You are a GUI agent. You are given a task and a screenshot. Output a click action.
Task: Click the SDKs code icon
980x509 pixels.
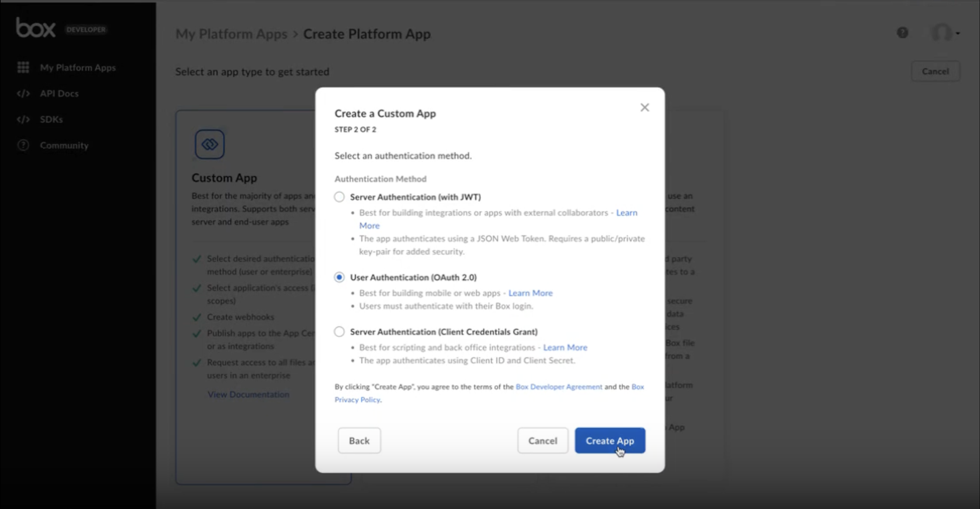tap(23, 119)
